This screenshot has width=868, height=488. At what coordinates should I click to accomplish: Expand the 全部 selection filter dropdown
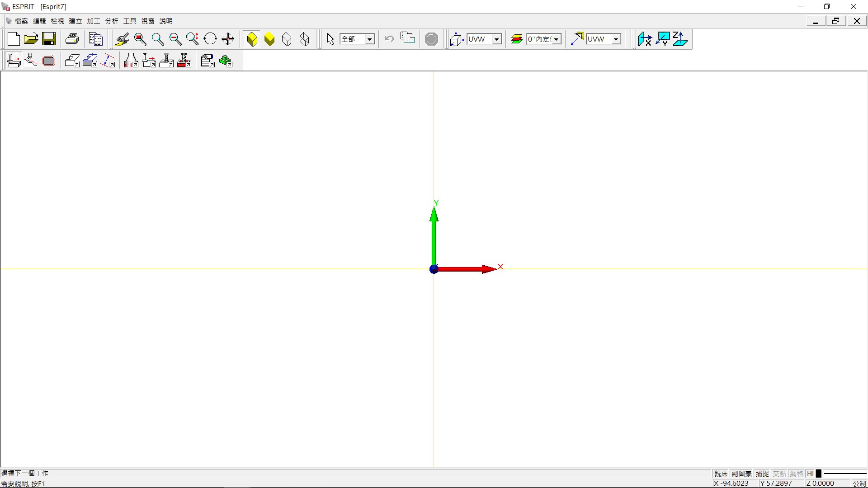point(369,39)
